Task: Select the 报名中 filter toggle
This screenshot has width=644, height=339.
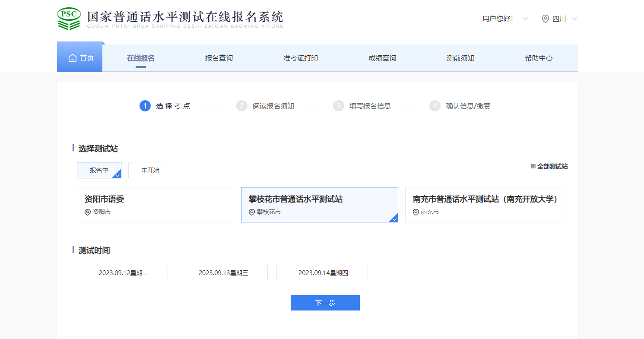Action: (99, 170)
